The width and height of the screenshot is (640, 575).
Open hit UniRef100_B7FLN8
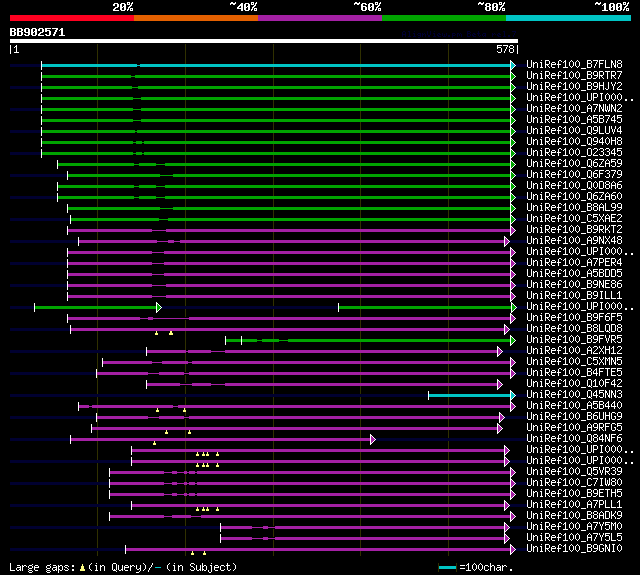(x=574, y=64)
